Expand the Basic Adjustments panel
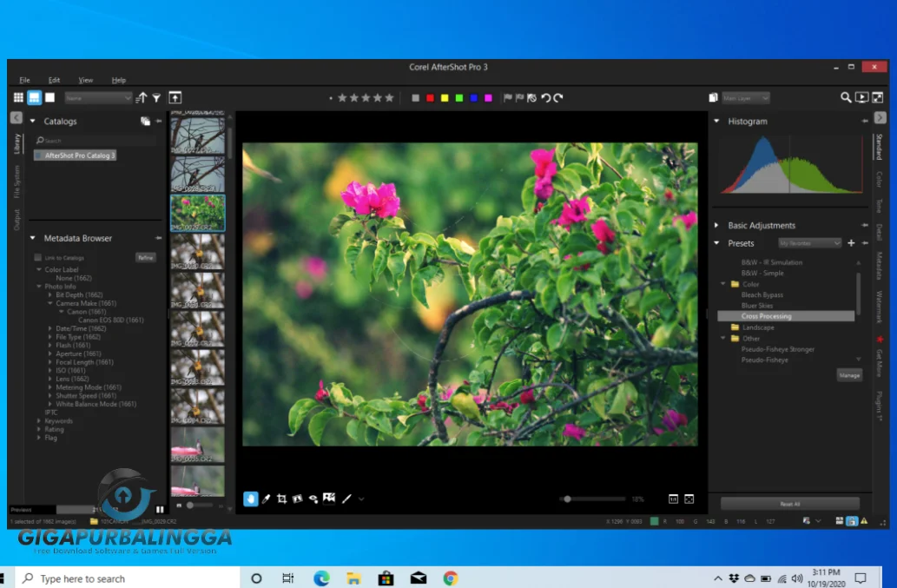Viewport: 897px width, 588px height. (716, 225)
